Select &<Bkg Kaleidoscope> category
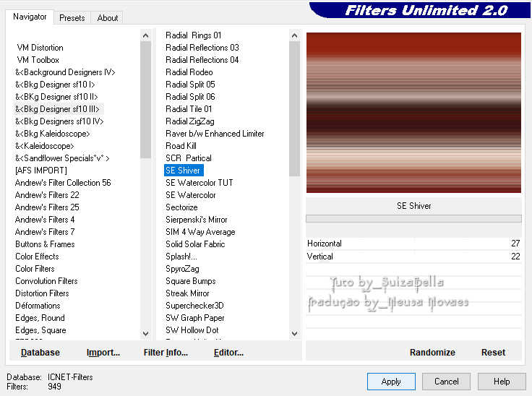The height and width of the screenshot is (396, 532). pyautogui.click(x=53, y=134)
